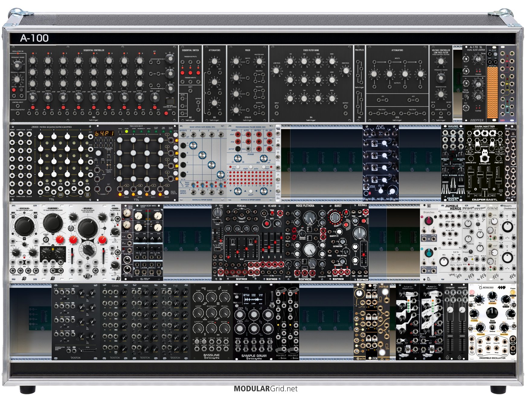
Task: Click the large black knob on Kamieniec
Action: point(53,223)
